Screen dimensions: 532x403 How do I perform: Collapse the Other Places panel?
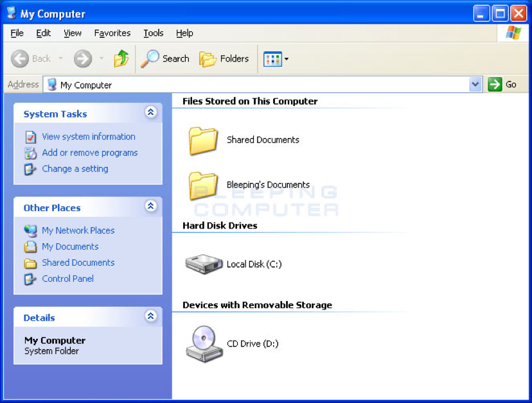[150, 206]
